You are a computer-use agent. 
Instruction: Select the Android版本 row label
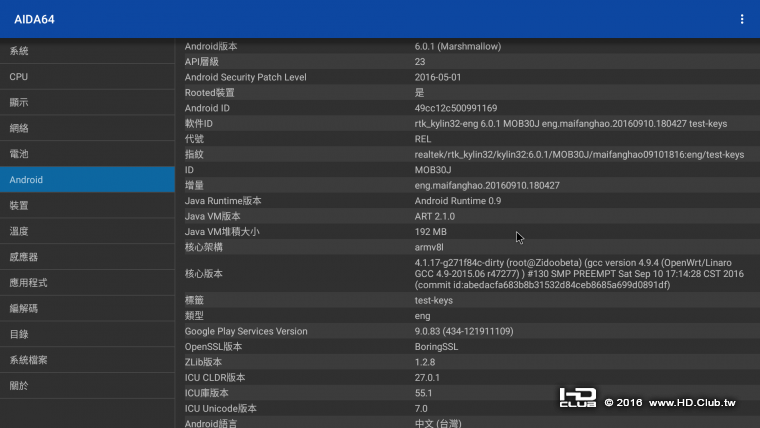pyautogui.click(x=211, y=47)
